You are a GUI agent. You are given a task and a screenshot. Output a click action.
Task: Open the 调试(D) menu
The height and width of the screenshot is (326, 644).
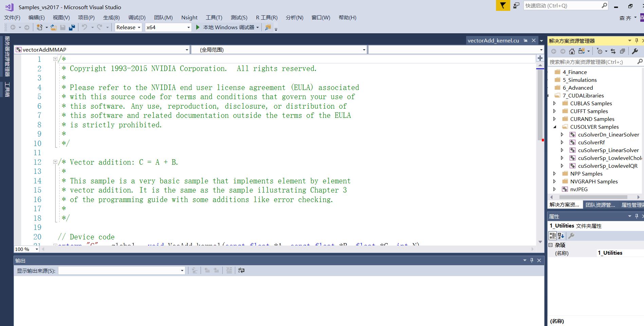coord(136,17)
